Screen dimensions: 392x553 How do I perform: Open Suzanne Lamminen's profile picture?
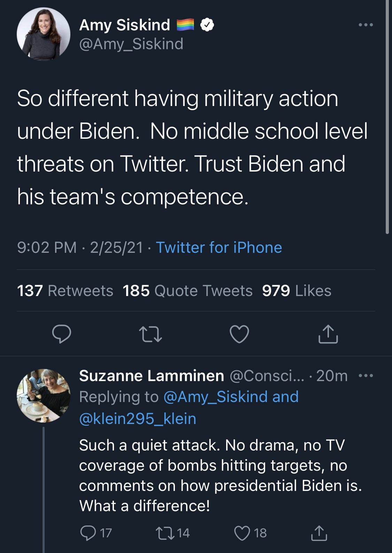click(x=44, y=395)
